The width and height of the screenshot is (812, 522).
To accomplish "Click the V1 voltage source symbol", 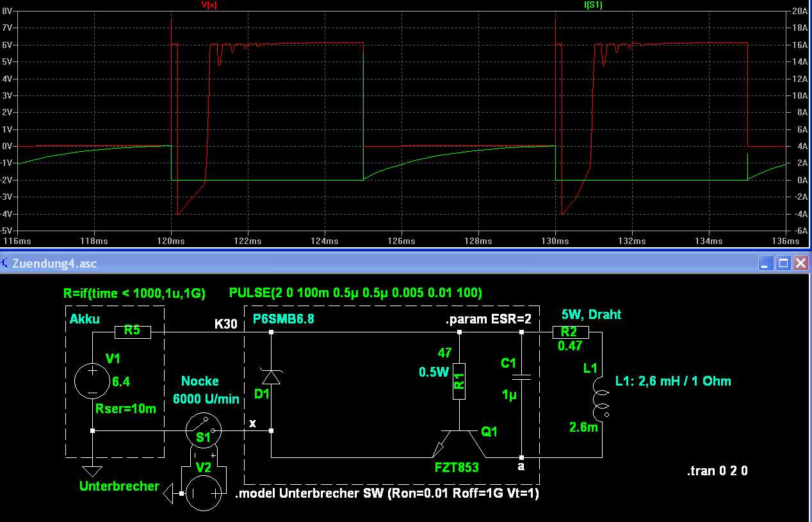I will pos(92,382).
